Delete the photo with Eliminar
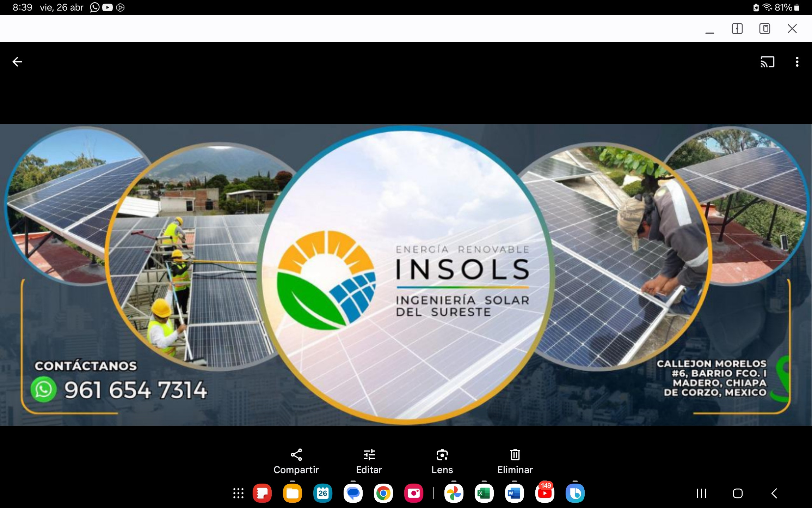 515,461
